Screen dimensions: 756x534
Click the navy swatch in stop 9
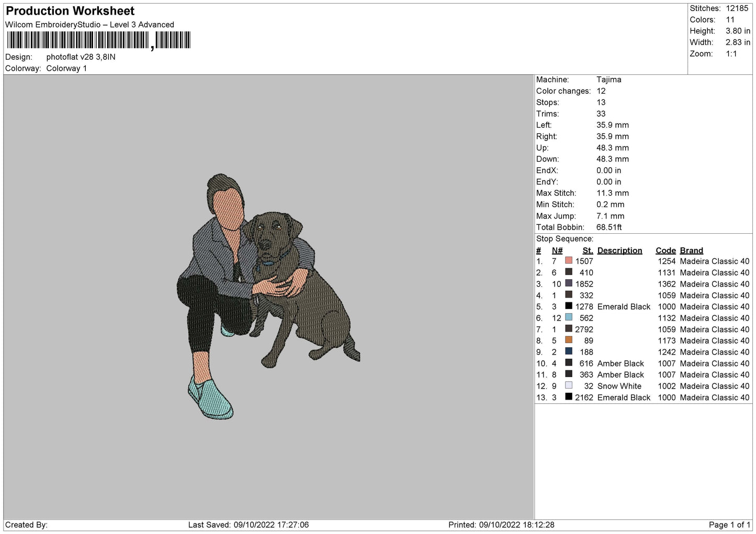point(569,351)
